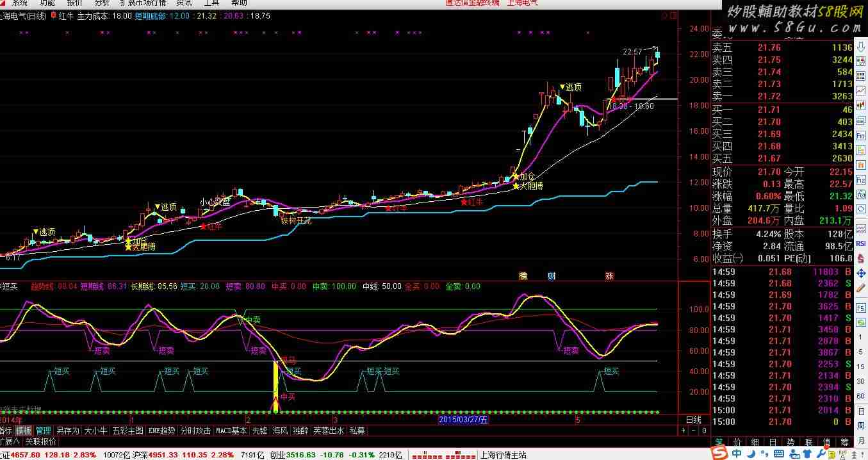The image size is (868, 460).
Task: Click the circular refresh icon in right toolbar
Action: 860,208
